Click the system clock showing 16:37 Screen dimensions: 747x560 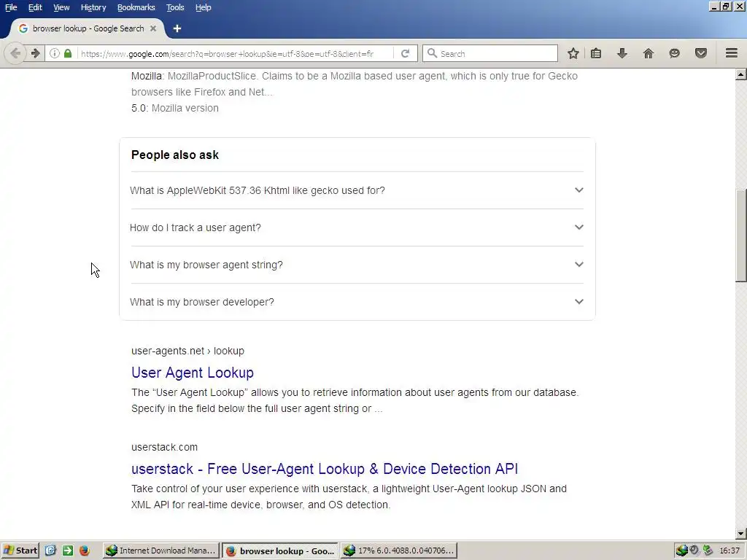click(729, 551)
